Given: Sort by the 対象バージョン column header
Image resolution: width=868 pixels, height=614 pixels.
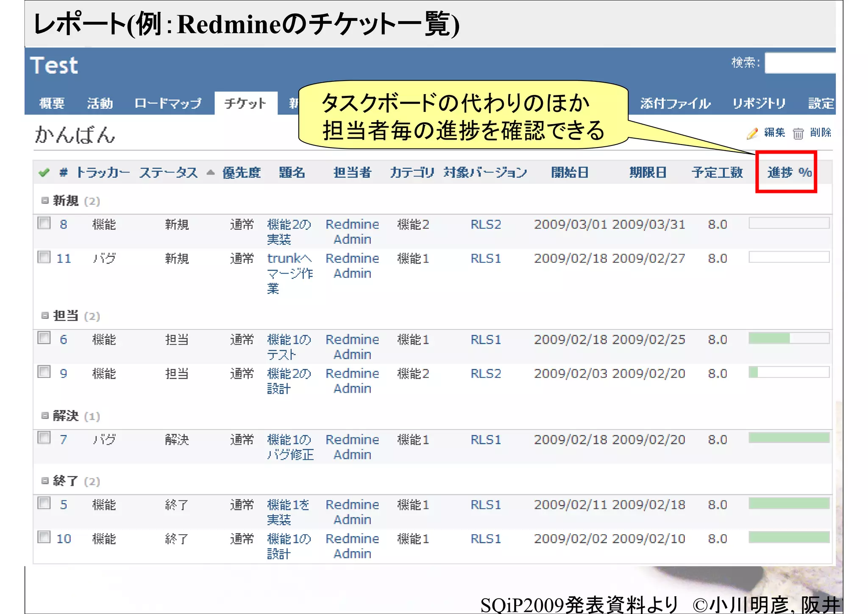Looking at the screenshot, I should coord(485,172).
